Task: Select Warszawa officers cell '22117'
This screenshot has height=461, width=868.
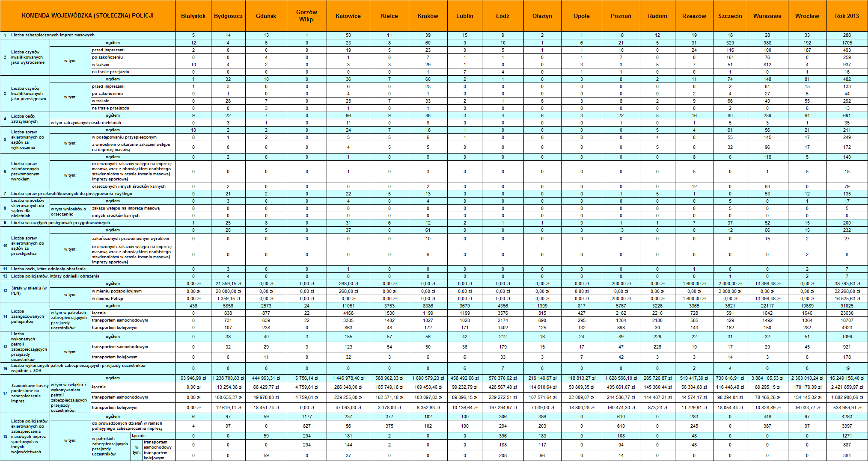Action: tap(767, 306)
